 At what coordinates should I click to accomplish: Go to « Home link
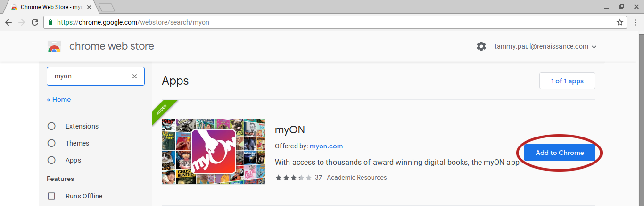point(59,99)
